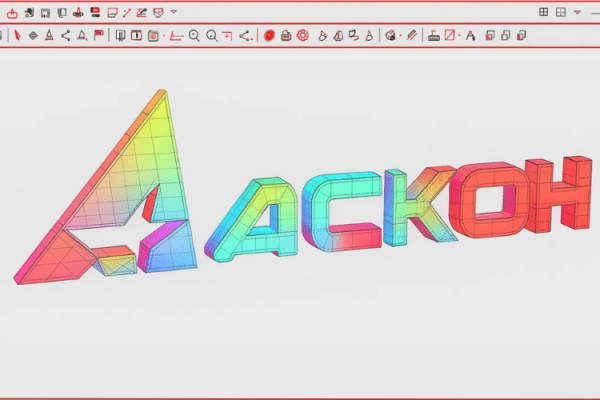The image size is (600, 400).
Task: Click the solid red circle icon
Action: tap(269, 36)
